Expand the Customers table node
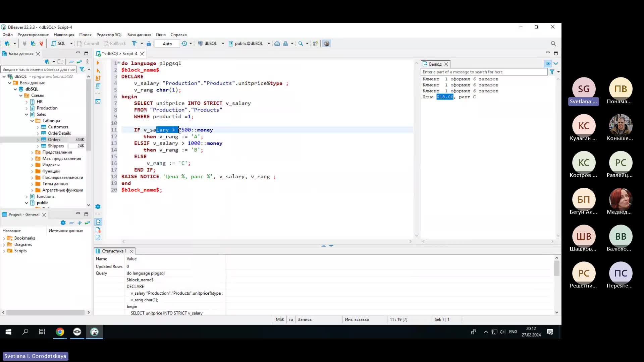This screenshot has height=362, width=644. pos(38,127)
